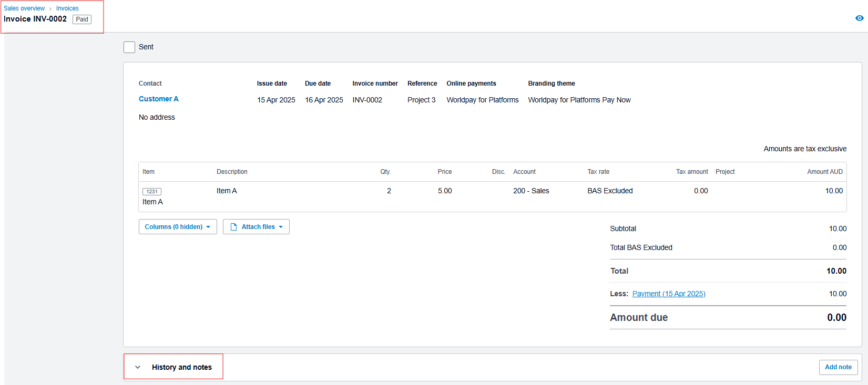The width and height of the screenshot is (868, 385).
Task: Open Customer A contact link
Action: click(158, 99)
